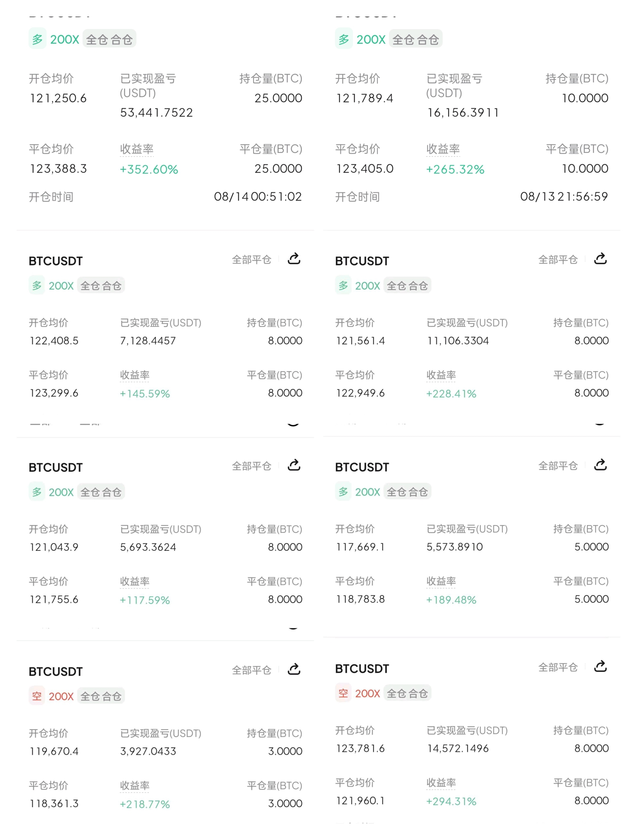Tap 全部平仓 on the 121,043.9 entry card

point(251,466)
